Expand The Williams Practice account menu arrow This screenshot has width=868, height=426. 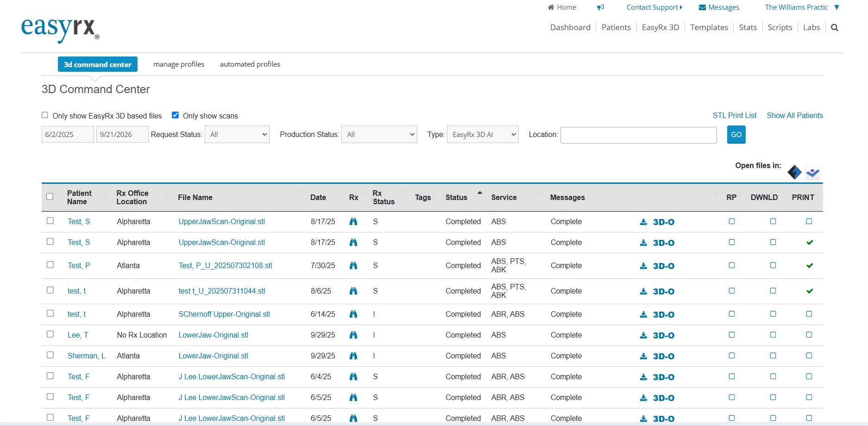[837, 7]
